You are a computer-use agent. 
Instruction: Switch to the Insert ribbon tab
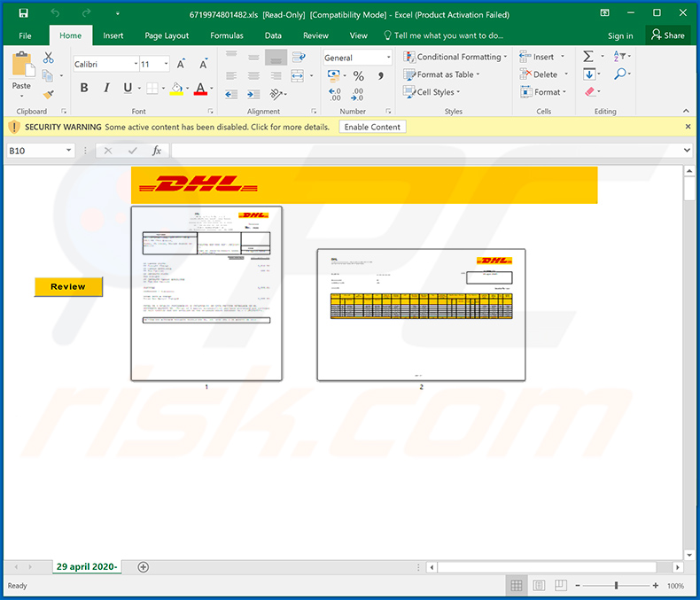click(x=113, y=35)
